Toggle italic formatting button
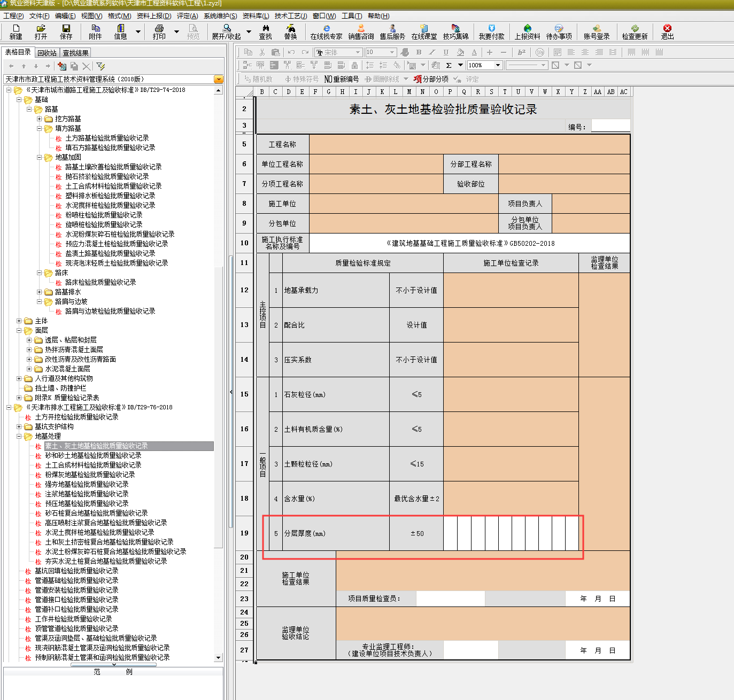 tap(432, 52)
